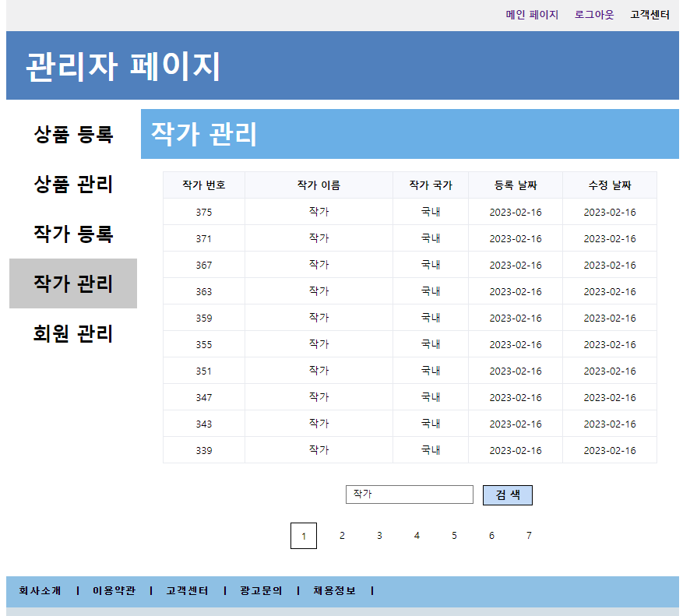The width and height of the screenshot is (690, 616).
Task: Select author number 355 cell
Action: (204, 344)
